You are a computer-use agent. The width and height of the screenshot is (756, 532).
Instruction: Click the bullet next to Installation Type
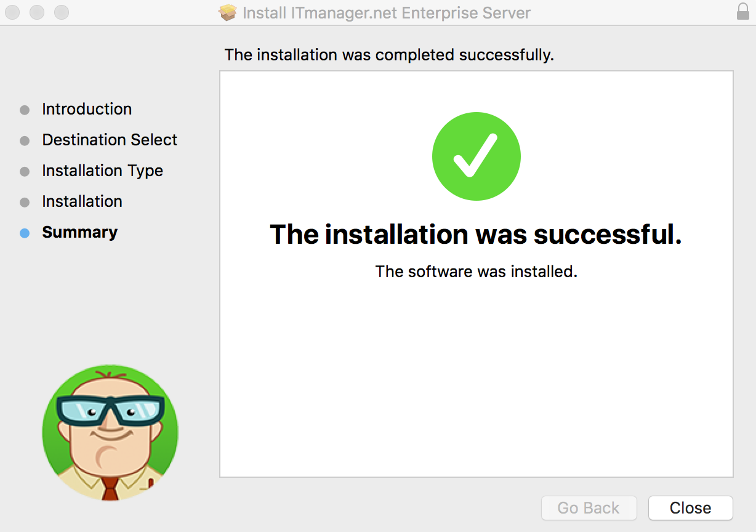pos(25,171)
